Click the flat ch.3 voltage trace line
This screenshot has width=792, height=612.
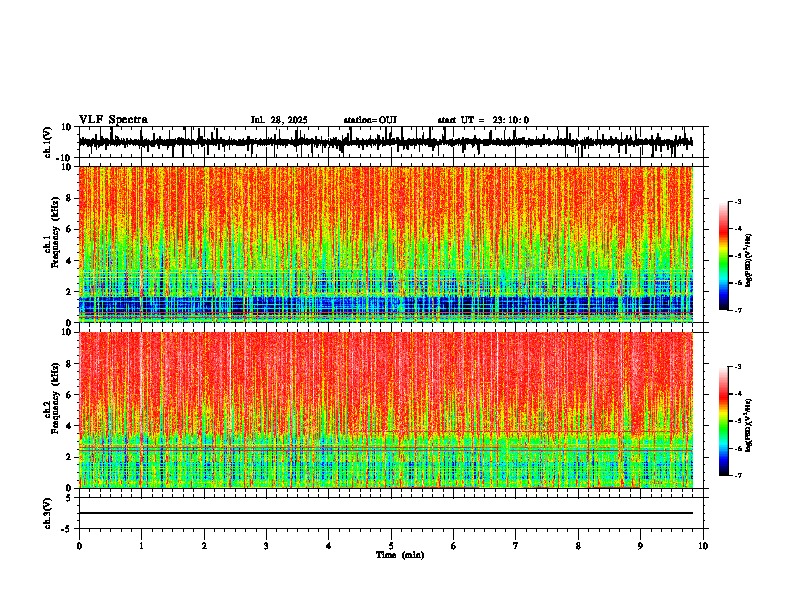point(386,513)
